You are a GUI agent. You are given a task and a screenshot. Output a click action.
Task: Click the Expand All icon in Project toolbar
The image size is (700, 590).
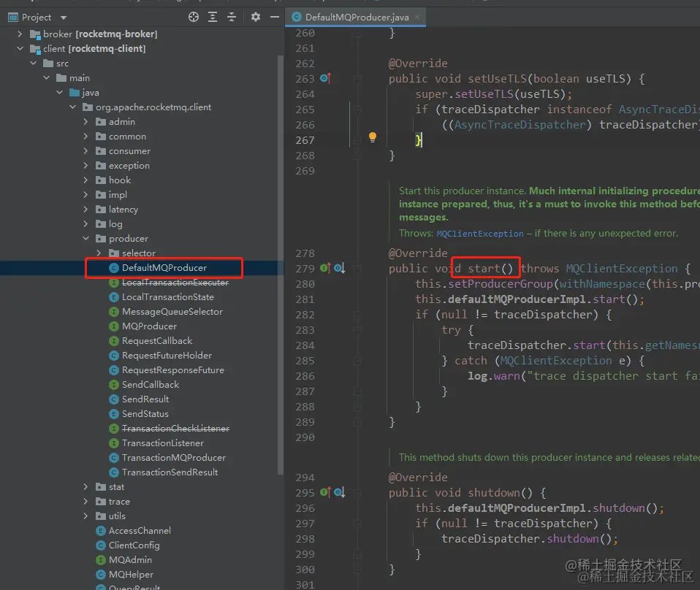point(213,18)
